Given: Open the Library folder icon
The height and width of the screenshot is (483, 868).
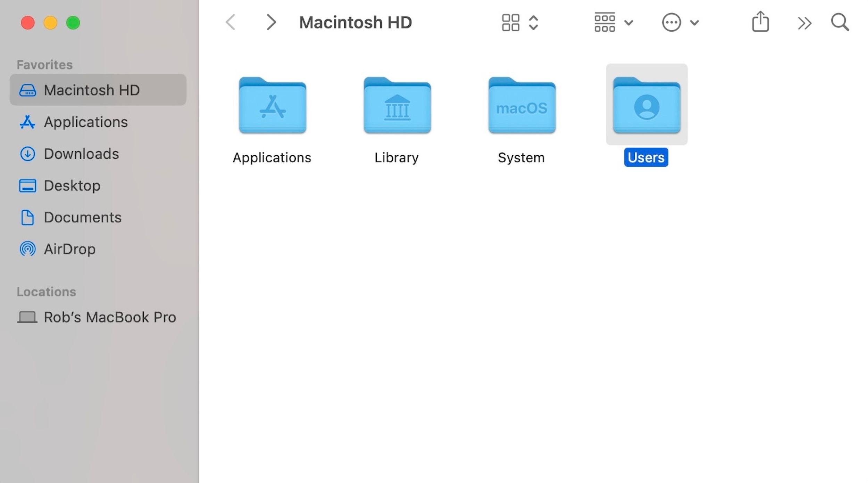Looking at the screenshot, I should tap(397, 105).
